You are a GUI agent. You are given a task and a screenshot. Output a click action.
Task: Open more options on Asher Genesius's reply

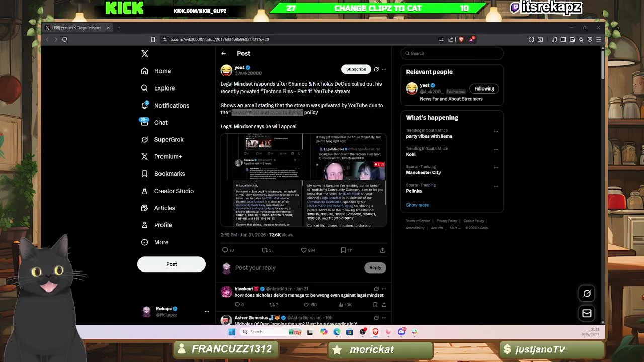point(384,318)
